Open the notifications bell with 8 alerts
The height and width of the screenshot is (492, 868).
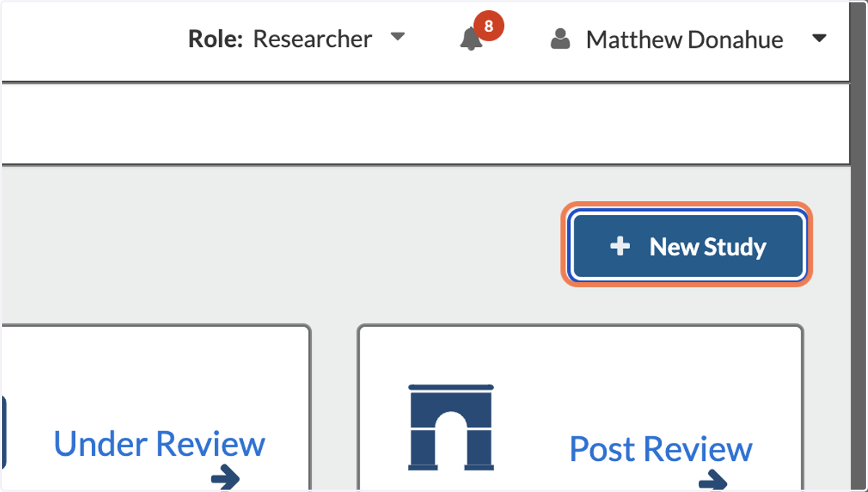472,39
